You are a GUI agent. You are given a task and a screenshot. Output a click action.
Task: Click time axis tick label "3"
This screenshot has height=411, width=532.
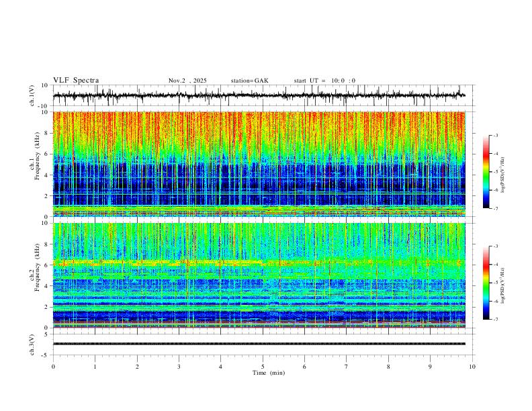tap(179, 367)
